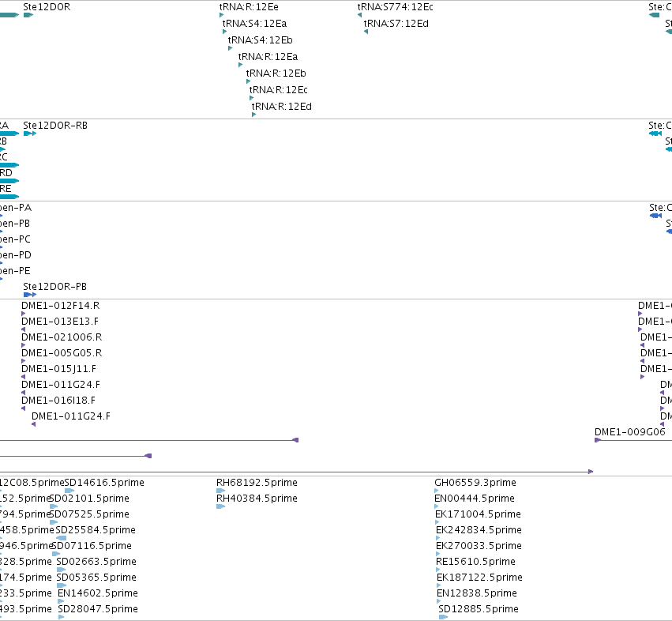672x621 pixels.
Task: Click the Ste12DOR gene label
Action: coord(47,7)
